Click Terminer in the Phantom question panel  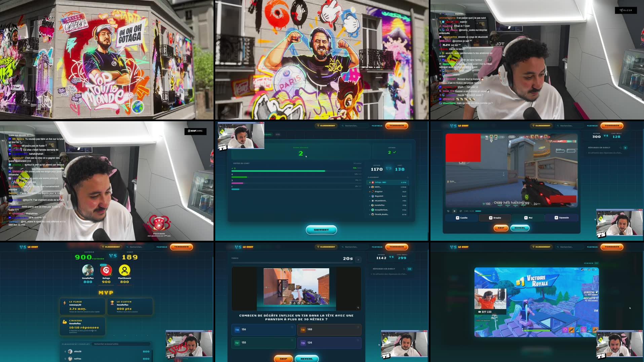[x=396, y=247]
